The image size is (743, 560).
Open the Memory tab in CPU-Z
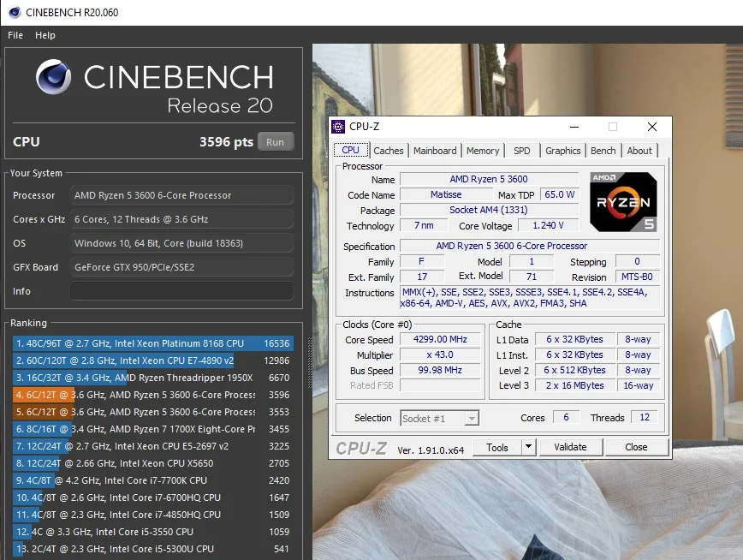pos(483,151)
